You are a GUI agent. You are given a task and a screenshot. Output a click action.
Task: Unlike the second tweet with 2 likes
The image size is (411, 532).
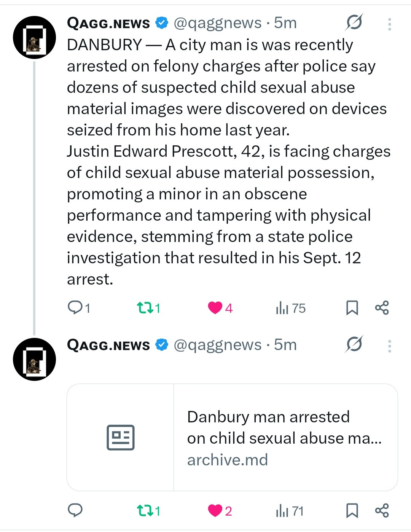(x=215, y=510)
